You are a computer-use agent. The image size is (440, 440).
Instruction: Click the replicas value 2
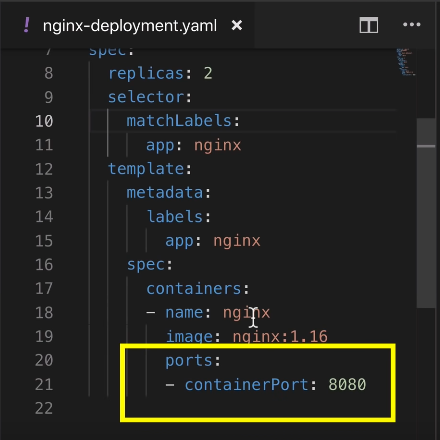[208, 73]
